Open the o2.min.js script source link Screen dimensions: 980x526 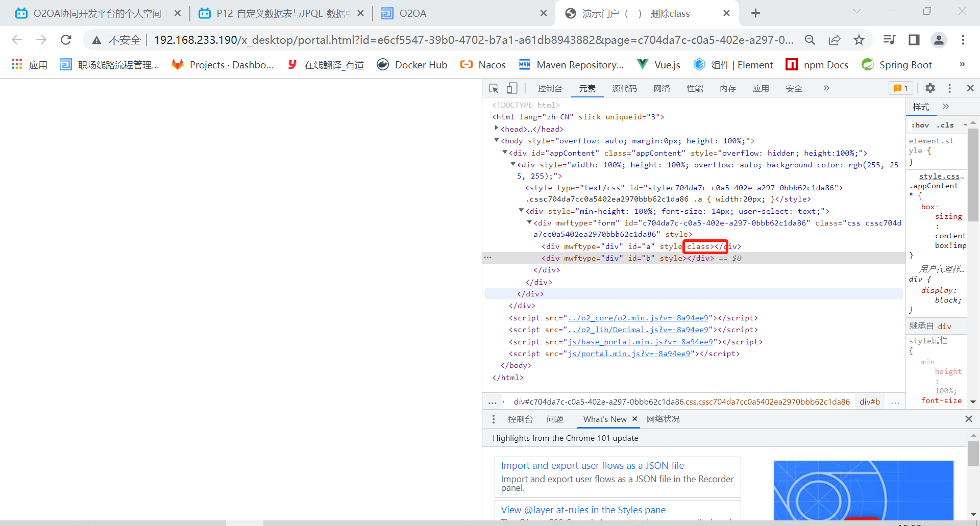(x=638, y=318)
